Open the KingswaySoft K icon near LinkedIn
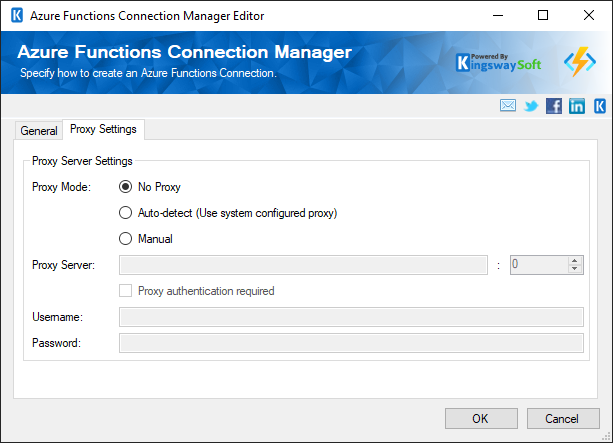The height and width of the screenshot is (443, 613). point(600,106)
